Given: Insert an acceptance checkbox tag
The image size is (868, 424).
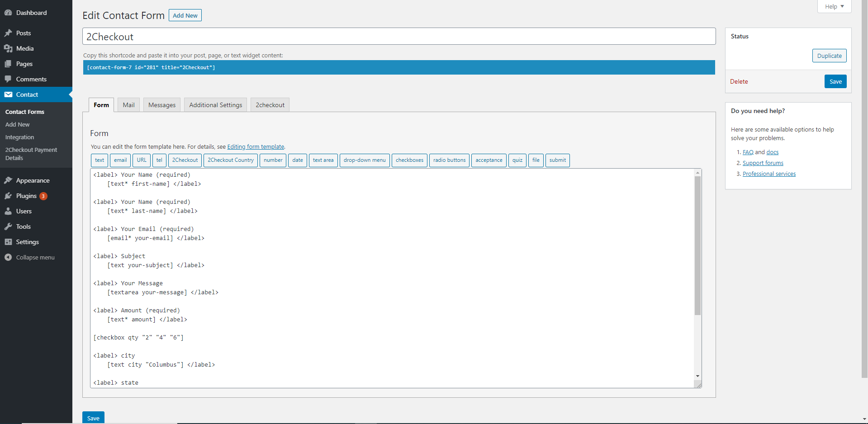Looking at the screenshot, I should click(x=489, y=160).
